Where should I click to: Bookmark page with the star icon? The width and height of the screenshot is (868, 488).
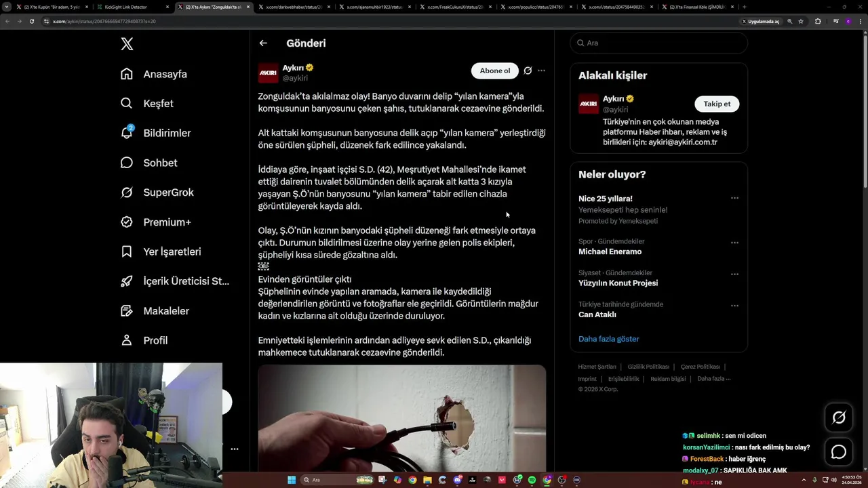click(x=801, y=21)
